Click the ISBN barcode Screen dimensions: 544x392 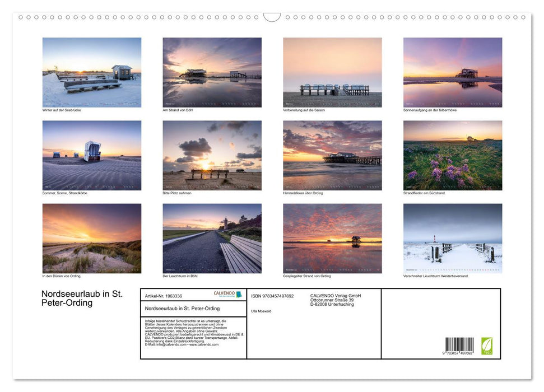click(x=459, y=346)
